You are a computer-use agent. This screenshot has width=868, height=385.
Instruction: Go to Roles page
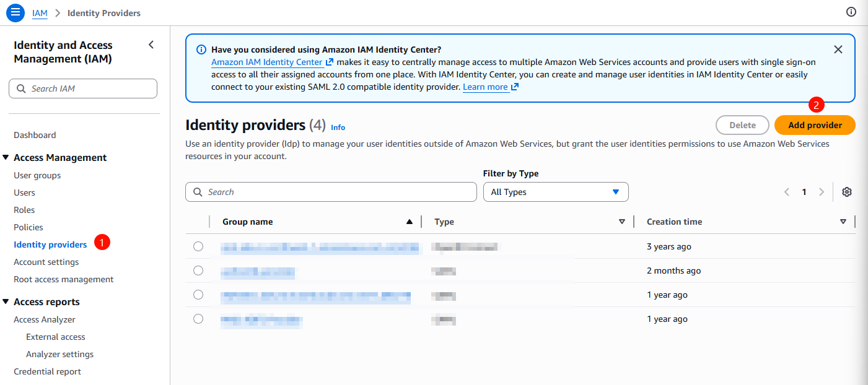(24, 210)
